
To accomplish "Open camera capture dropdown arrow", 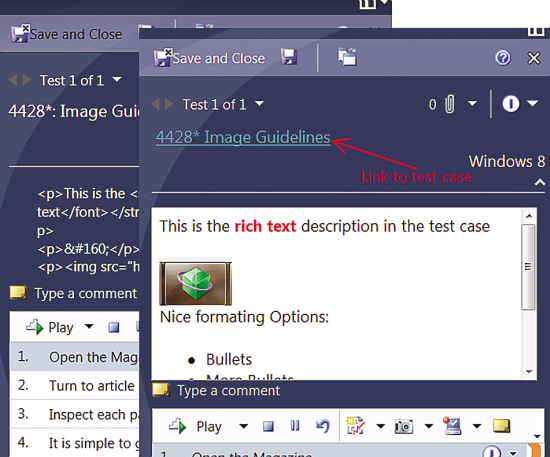I will (x=428, y=426).
